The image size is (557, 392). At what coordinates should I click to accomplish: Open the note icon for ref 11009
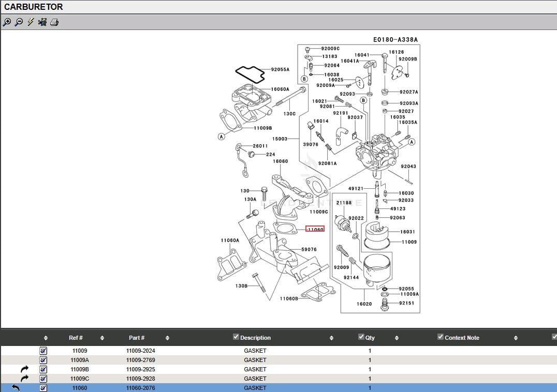(x=43, y=351)
